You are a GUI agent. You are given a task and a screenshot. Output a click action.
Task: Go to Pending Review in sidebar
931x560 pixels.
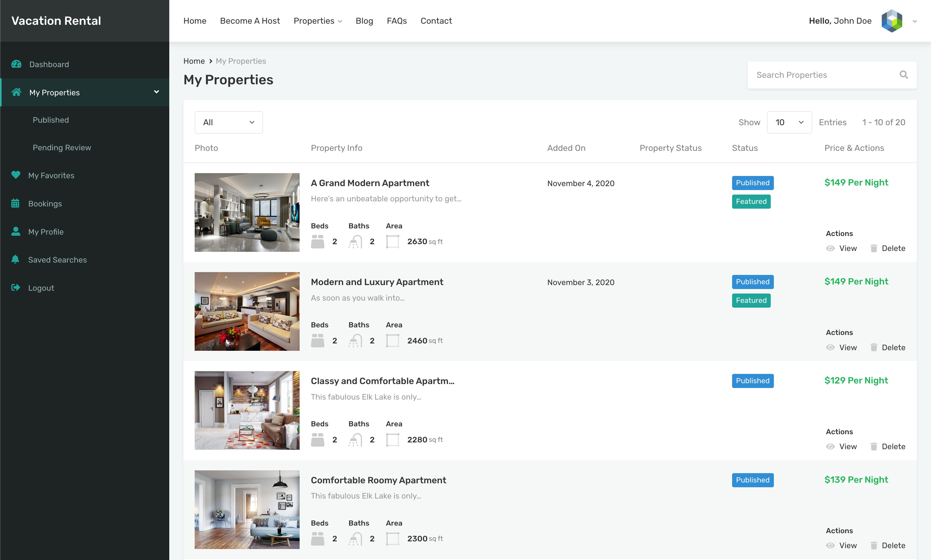62,147
